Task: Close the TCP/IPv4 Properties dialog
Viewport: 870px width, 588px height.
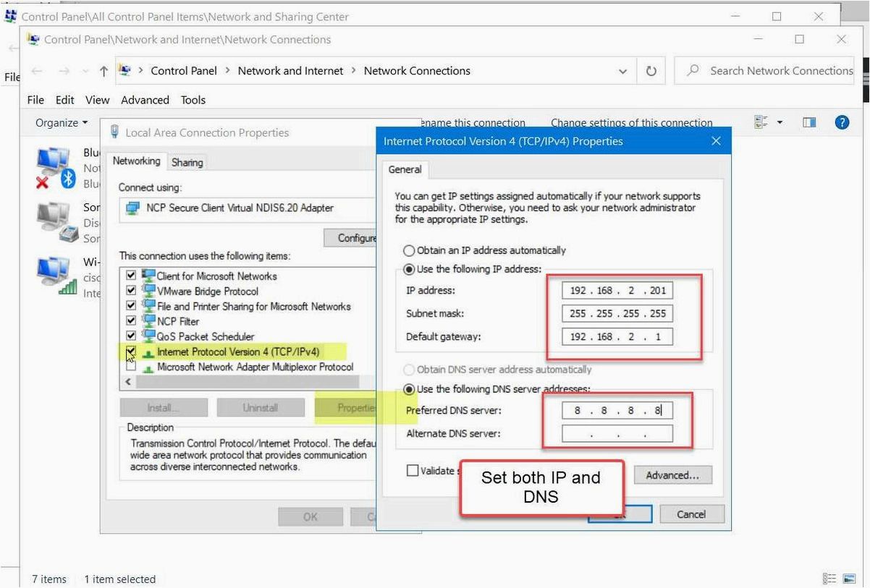Action: click(716, 141)
